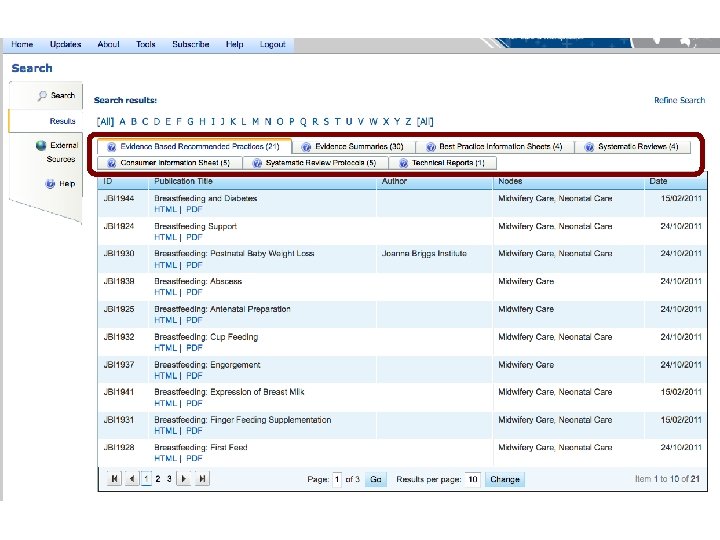The width and height of the screenshot is (720, 540).
Task: Click info icon on Evidence Summaries tab
Action: click(306, 147)
